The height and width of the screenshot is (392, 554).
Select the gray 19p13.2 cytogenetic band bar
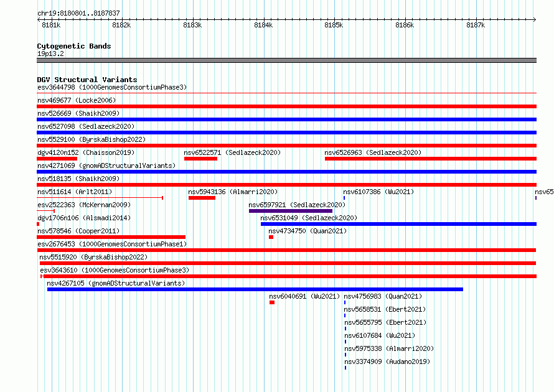point(286,60)
